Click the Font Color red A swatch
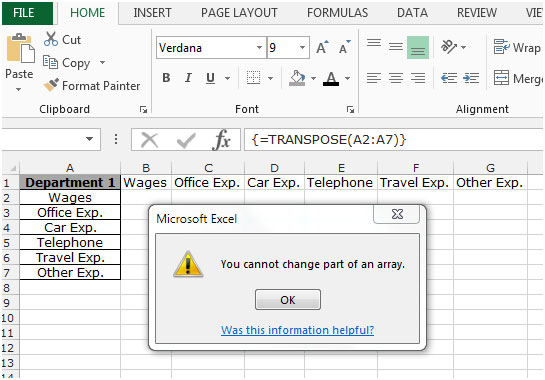The height and width of the screenshot is (380, 545). (331, 79)
